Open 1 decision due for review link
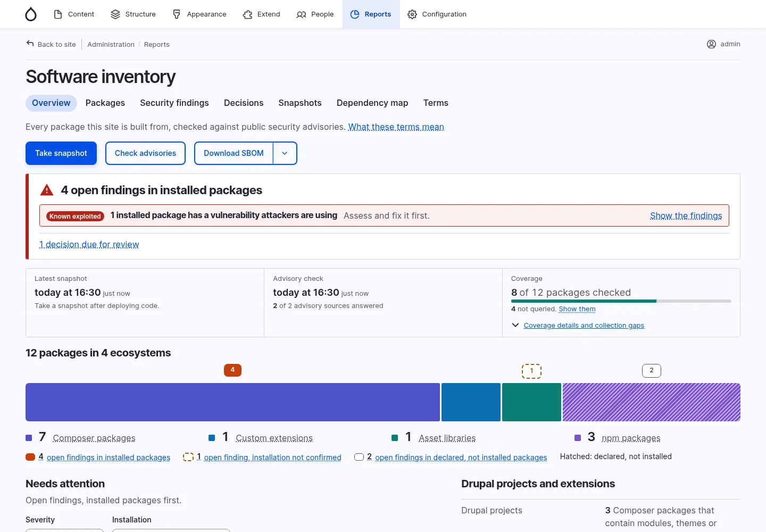The image size is (766, 532). point(89,244)
